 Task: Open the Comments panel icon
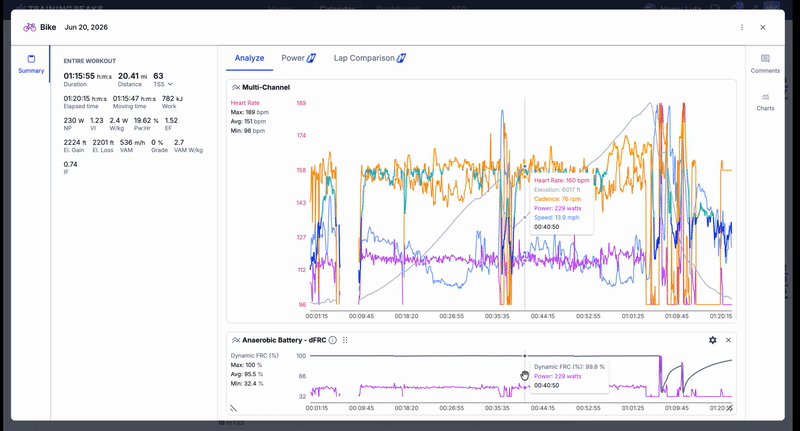coord(765,59)
